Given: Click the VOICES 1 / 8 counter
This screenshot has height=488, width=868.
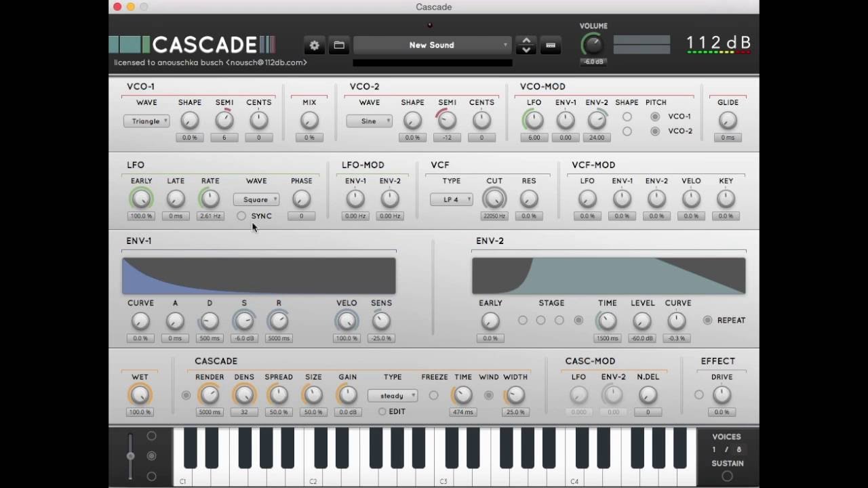Looking at the screenshot, I should coord(726,449).
